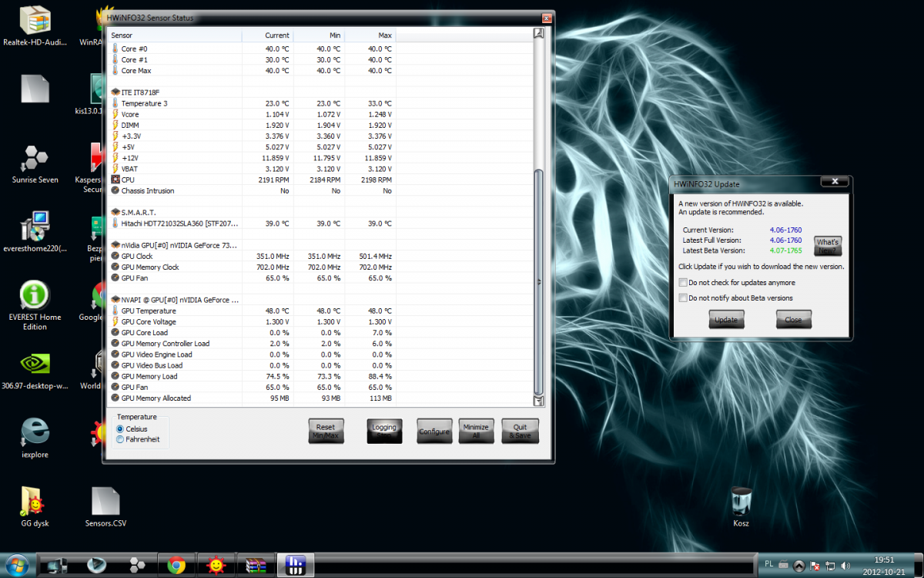Click the Quit & Save button
This screenshot has height=578, width=924.
tap(521, 431)
